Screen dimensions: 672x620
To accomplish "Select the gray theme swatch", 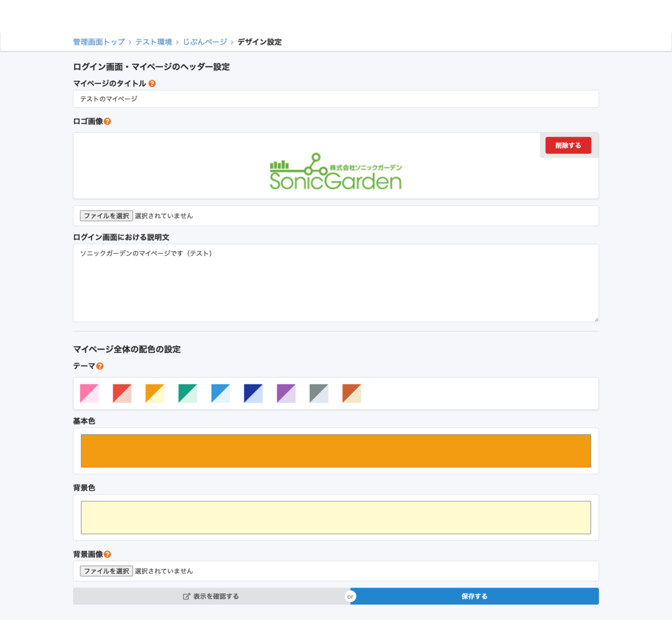I will (x=319, y=393).
